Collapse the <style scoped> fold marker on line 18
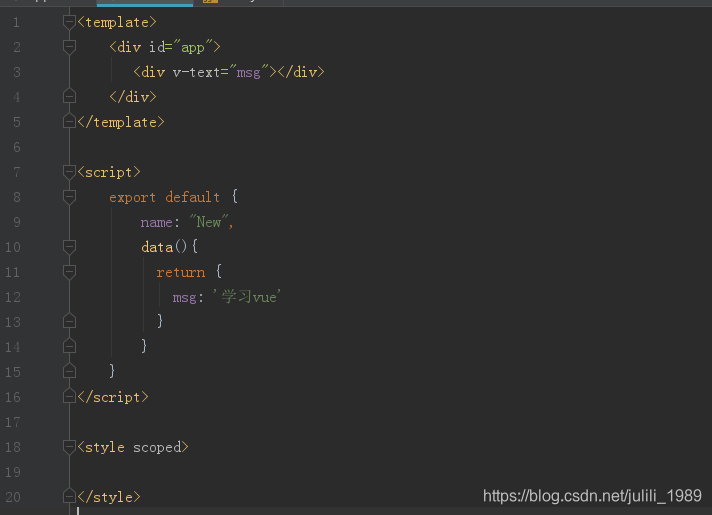 coord(69,447)
